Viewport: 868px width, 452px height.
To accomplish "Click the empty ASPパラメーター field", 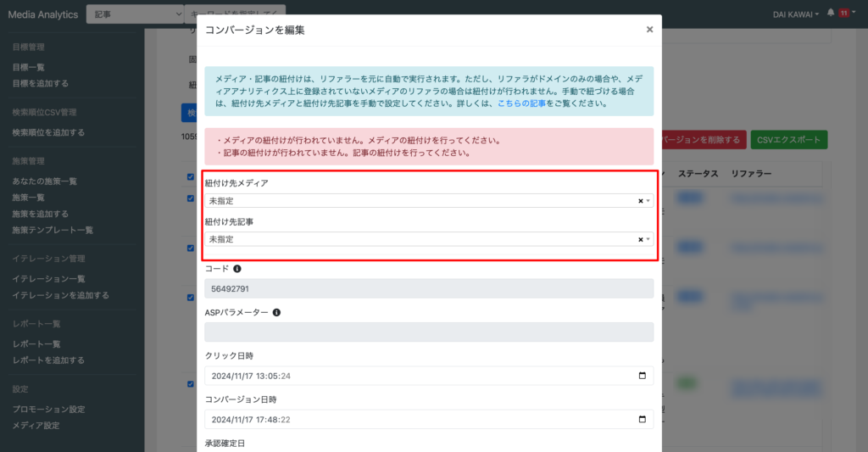I will (429, 332).
